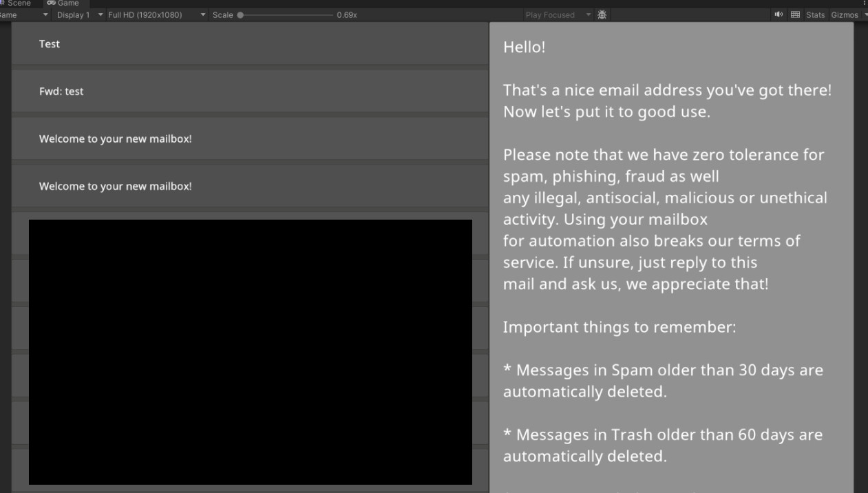Screen dimensions: 868x493
Task: Open the Game view mode dropdown
Action: click(x=25, y=14)
